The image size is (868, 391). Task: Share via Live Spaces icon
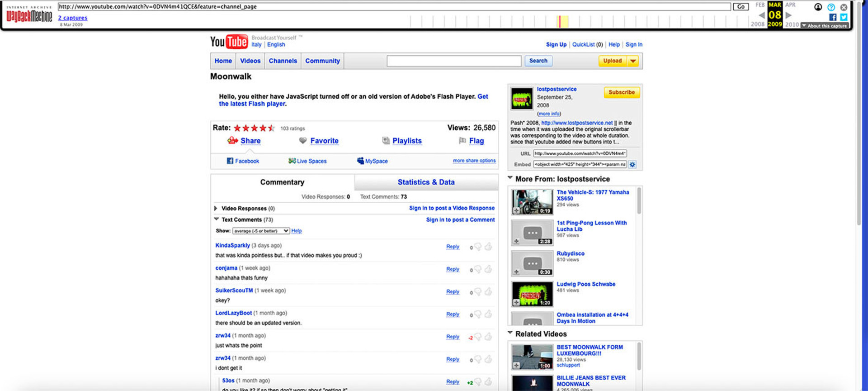pyautogui.click(x=292, y=161)
